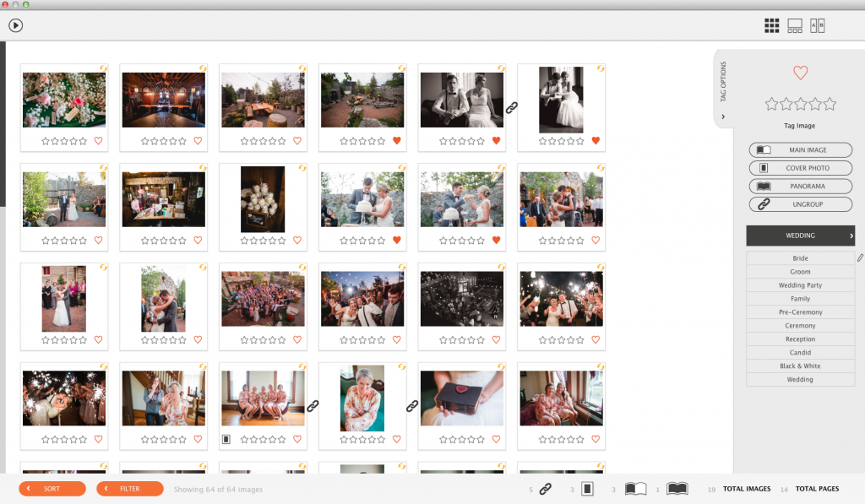Favorite the heart box photo
This screenshot has width=865, height=504.
496,440
